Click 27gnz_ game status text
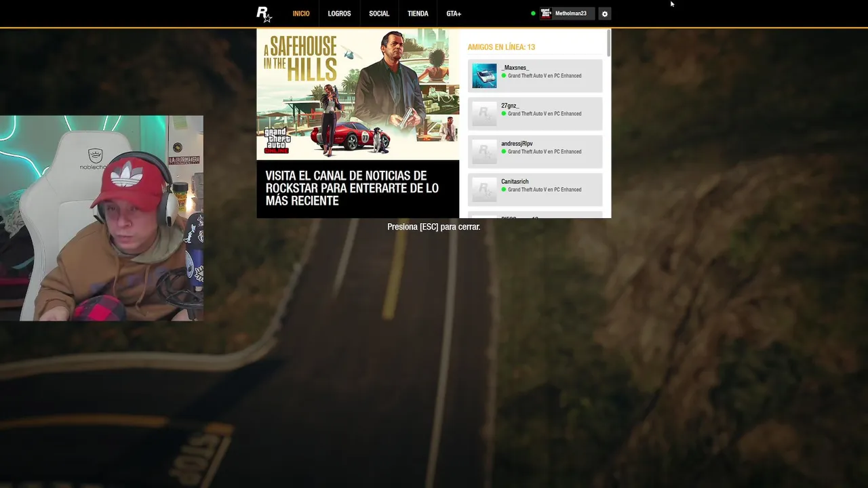The height and width of the screenshot is (488, 868). pos(545,114)
